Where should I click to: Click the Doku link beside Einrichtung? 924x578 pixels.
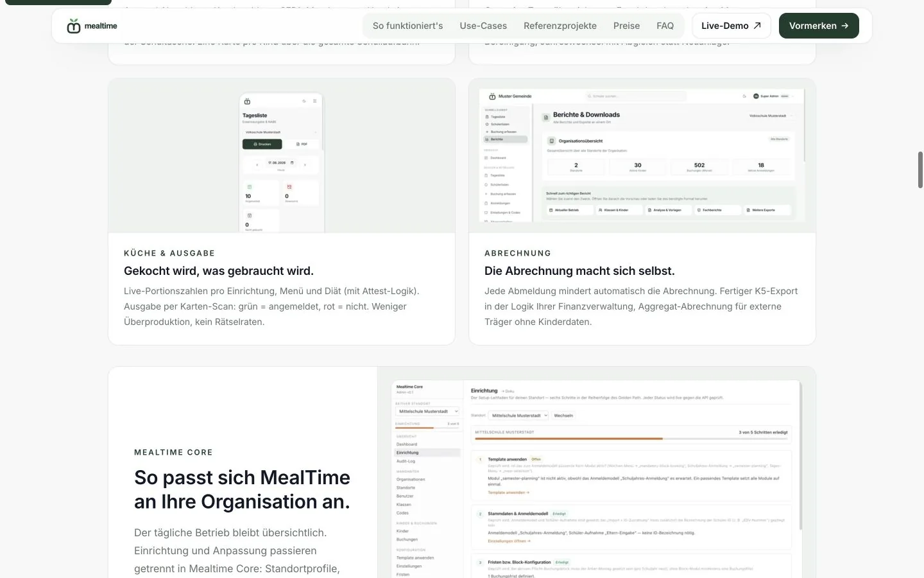508,391
